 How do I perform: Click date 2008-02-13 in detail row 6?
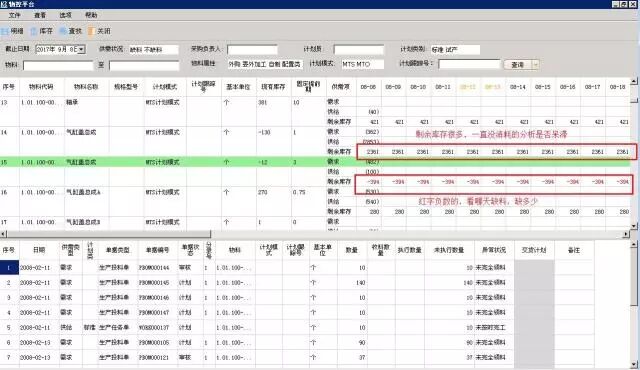coord(35,343)
